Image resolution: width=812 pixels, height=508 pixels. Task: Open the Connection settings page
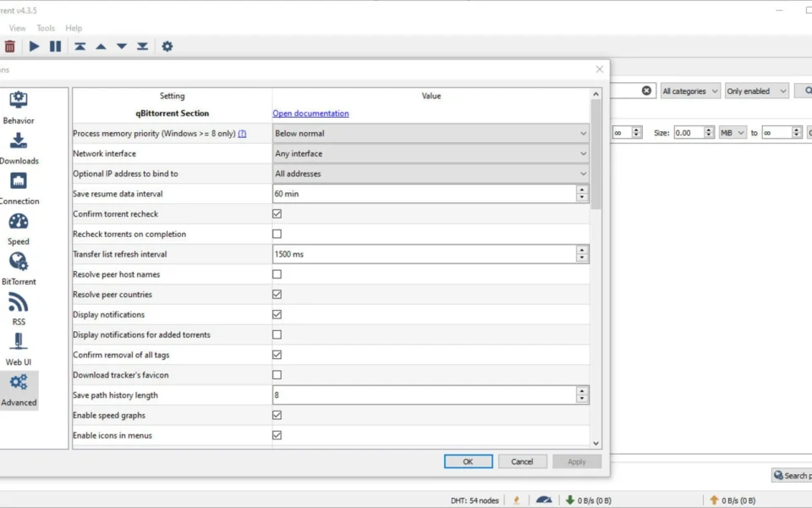click(19, 189)
